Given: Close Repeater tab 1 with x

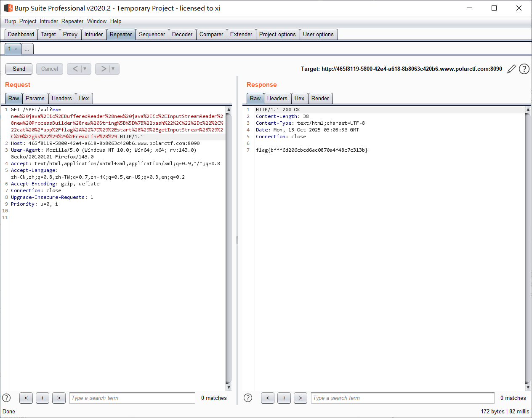Looking at the screenshot, I should (x=16, y=49).
